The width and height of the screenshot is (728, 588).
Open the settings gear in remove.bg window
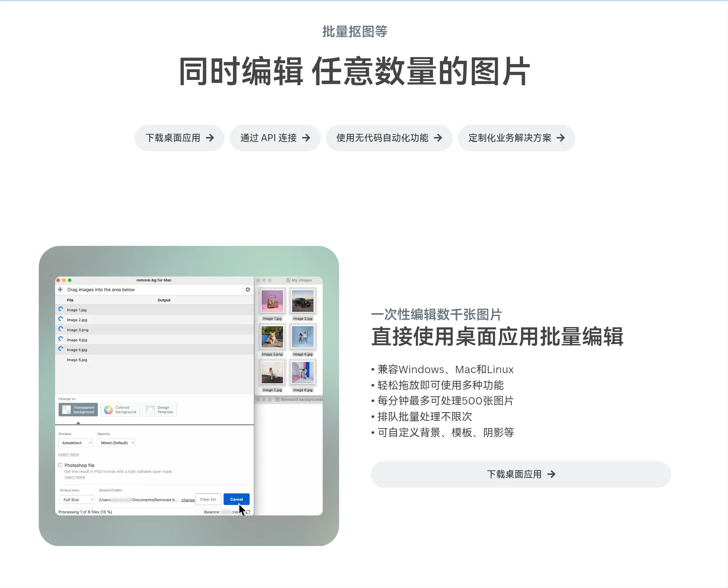tap(248, 290)
